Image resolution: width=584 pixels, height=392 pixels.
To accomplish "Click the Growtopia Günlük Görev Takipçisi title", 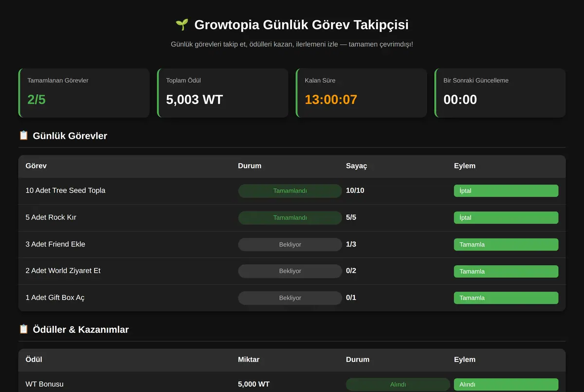I will pos(301,25).
